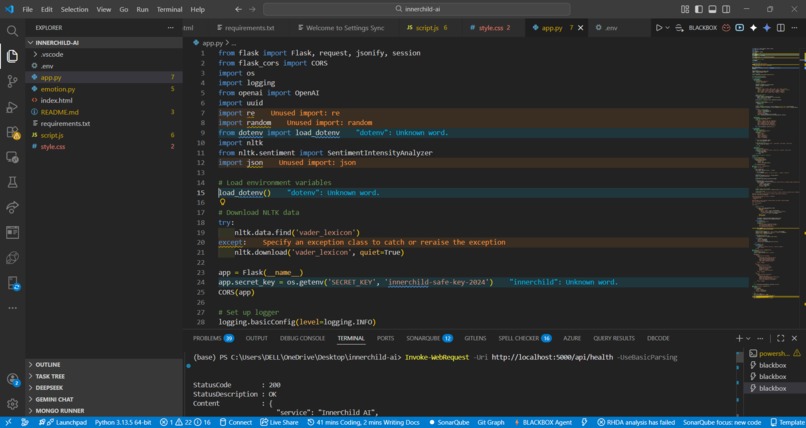Open the Testing flask icon view

pyautogui.click(x=12, y=182)
